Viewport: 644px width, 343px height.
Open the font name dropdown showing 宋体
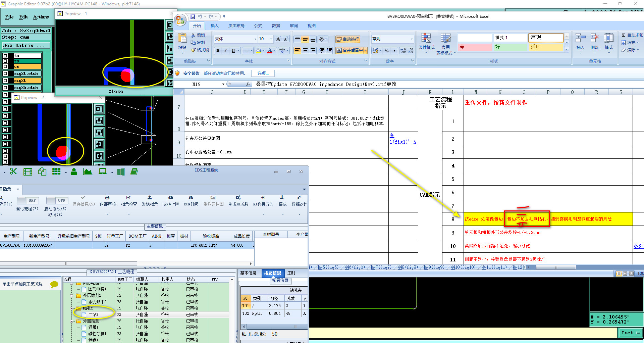[x=255, y=39]
